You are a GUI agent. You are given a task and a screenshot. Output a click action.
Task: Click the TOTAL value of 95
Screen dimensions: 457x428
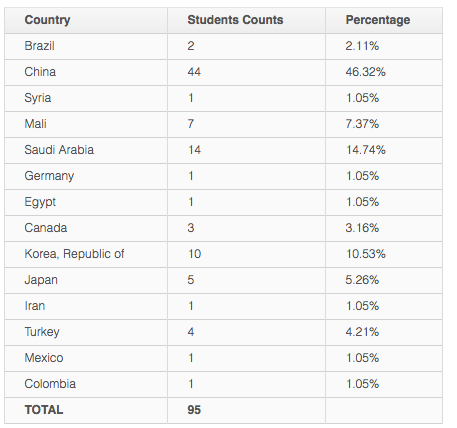point(194,410)
